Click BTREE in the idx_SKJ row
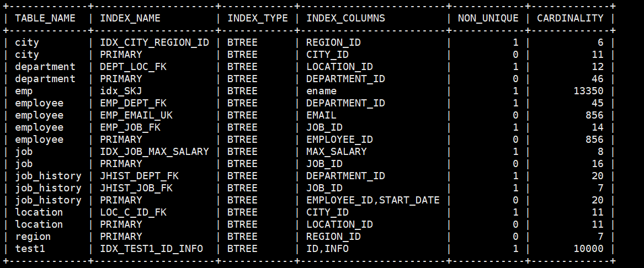This screenshot has width=644, height=268. 242,91
